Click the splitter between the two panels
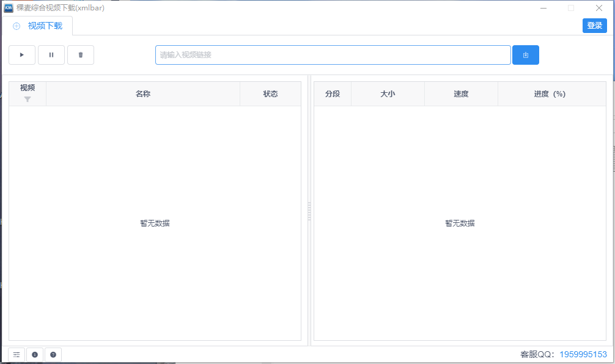The height and width of the screenshot is (364, 615). (x=310, y=214)
